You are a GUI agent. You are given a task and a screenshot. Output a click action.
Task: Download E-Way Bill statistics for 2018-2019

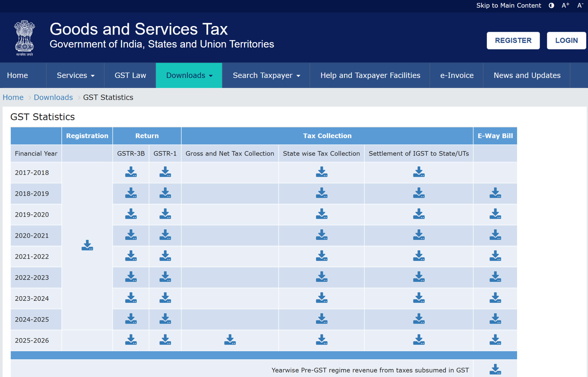(x=495, y=193)
